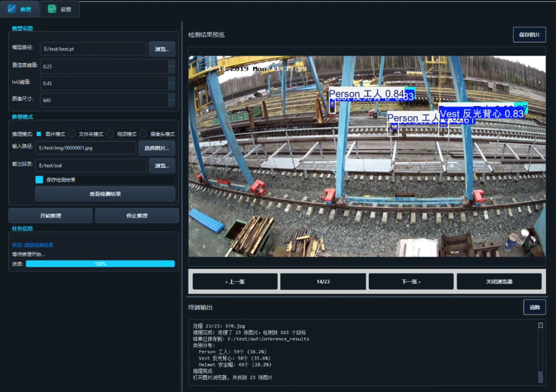Image resolution: width=556 pixels, height=392 pixels.
Task: Click the 100% progress bar
Action: click(100, 263)
